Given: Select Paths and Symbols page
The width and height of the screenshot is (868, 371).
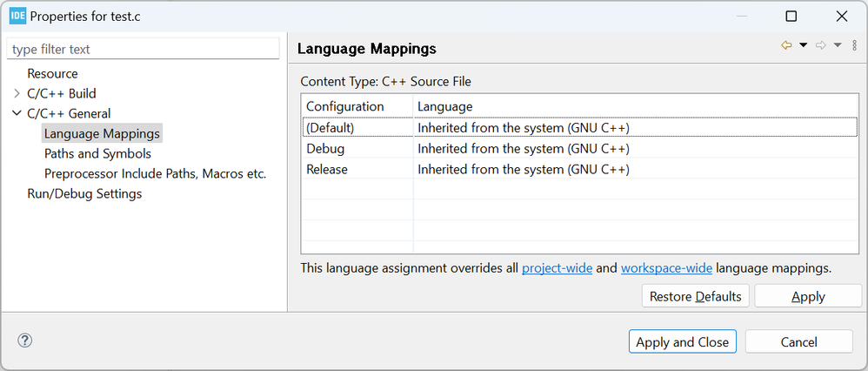Looking at the screenshot, I should click(x=97, y=153).
